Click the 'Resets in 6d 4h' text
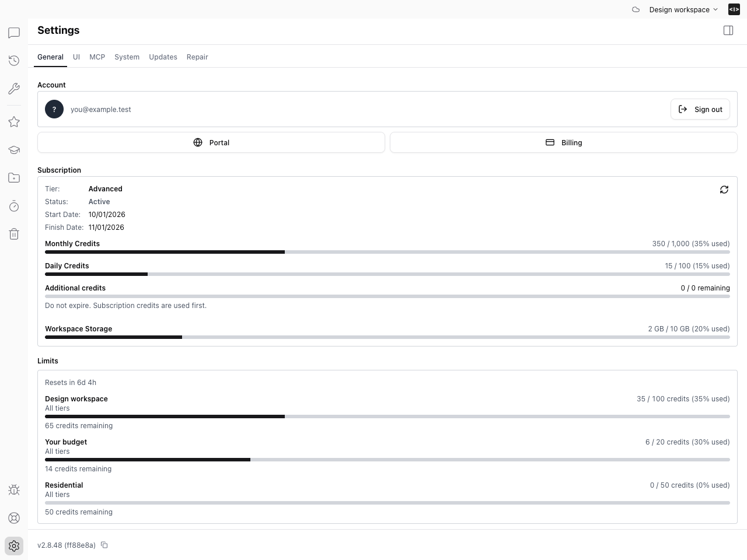Screen dimensions: 747x560 coord(71,383)
